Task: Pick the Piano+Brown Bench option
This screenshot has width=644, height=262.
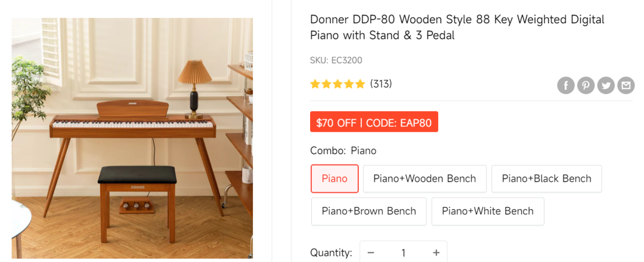Action: click(x=369, y=211)
